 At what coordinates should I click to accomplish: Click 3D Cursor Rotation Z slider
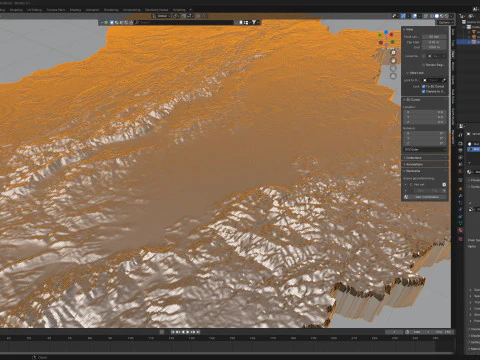click(x=425, y=143)
